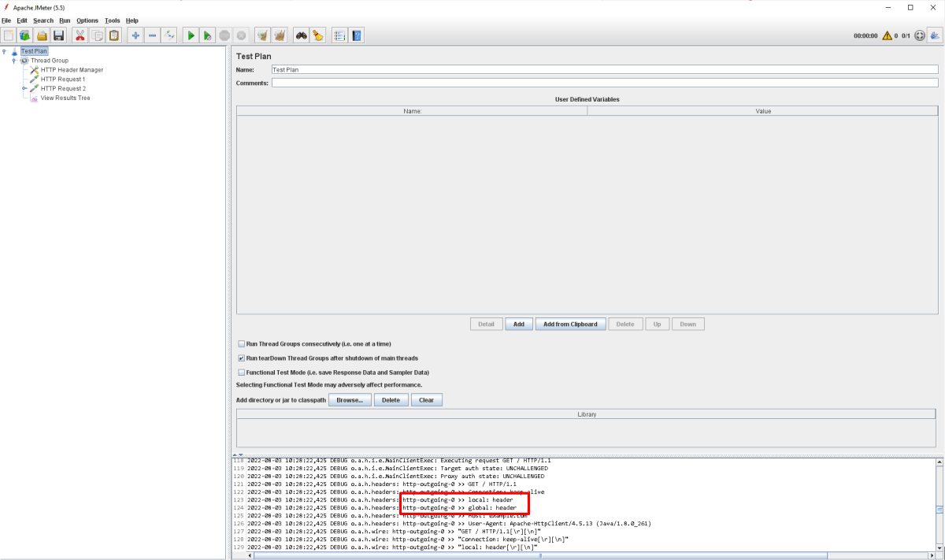The height and width of the screenshot is (560, 945).
Task: Click the Name input field
Action: 605,69
